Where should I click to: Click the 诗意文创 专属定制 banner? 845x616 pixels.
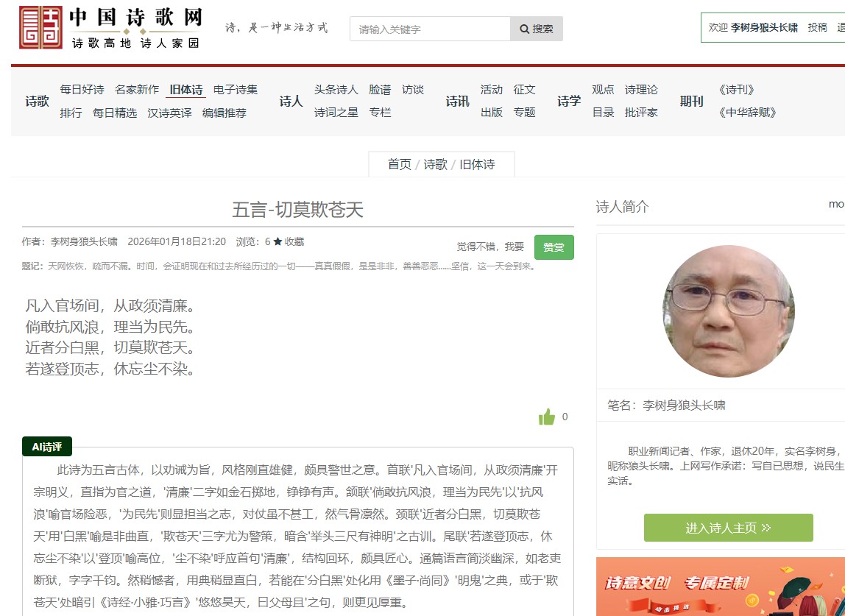pos(720,587)
